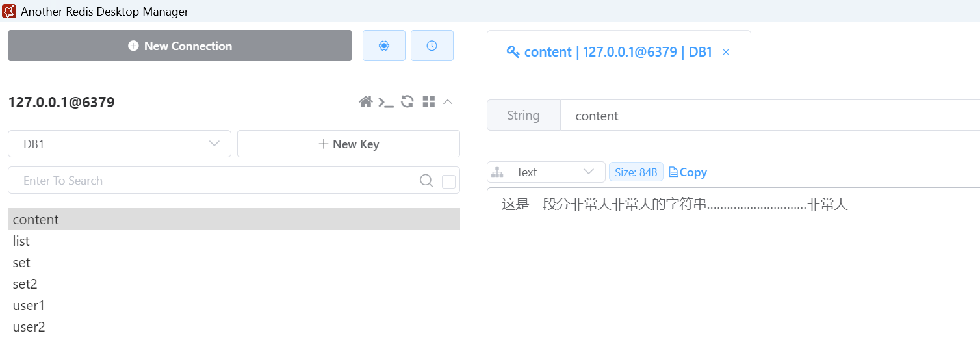Collapse the 127.0.0.1@6379 connection
Image resolution: width=980 pixels, height=342 pixels.
[x=448, y=102]
